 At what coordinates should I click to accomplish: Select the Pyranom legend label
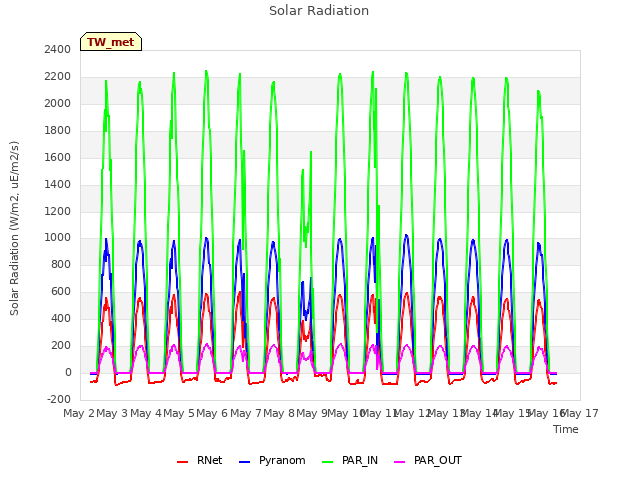click(x=282, y=460)
